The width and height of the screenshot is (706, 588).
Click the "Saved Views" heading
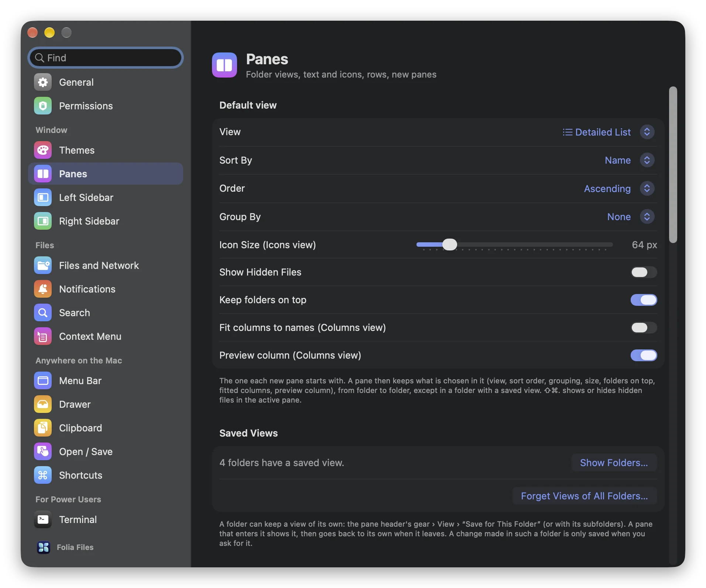tap(248, 433)
